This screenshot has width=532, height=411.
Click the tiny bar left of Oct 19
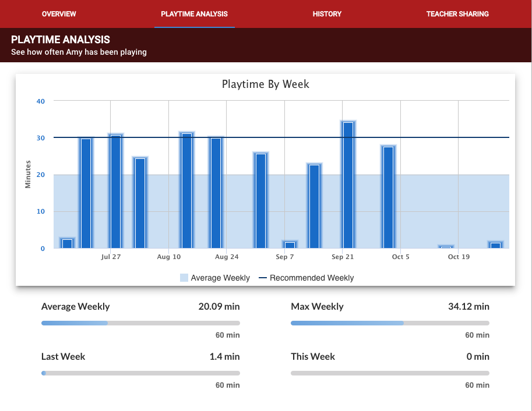tap(446, 247)
